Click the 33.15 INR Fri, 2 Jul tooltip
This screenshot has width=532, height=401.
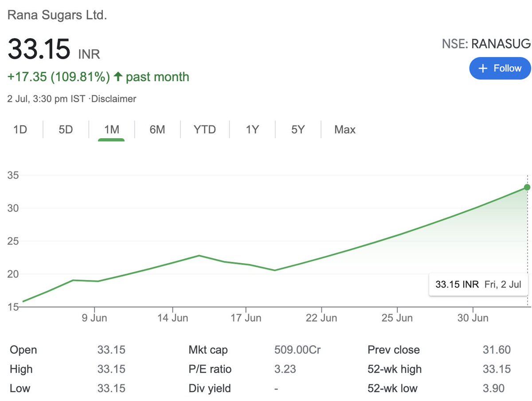[x=478, y=284]
